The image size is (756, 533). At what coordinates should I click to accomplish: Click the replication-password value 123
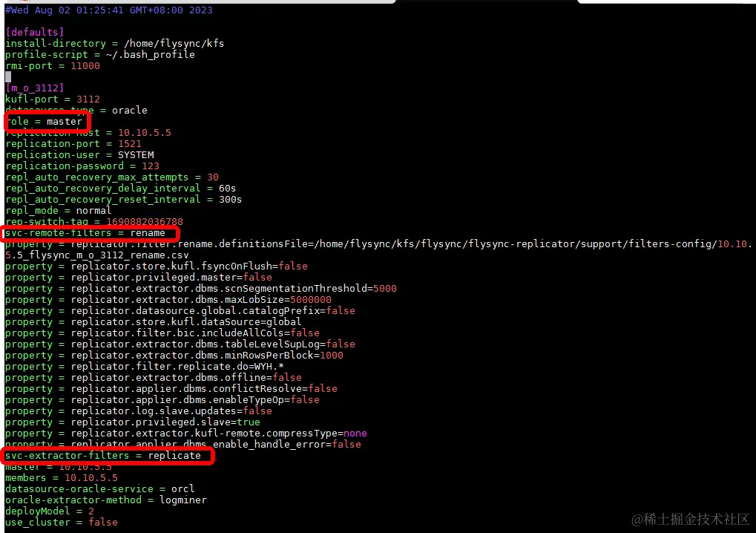click(151, 166)
